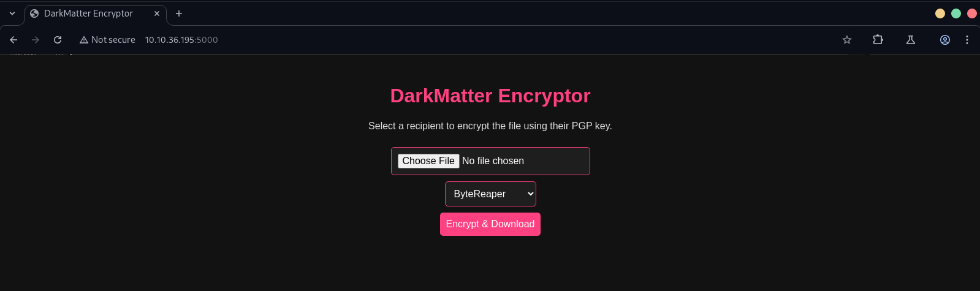Expand the tab search chevron
Viewport: 980px width, 291px height.
click(x=12, y=13)
